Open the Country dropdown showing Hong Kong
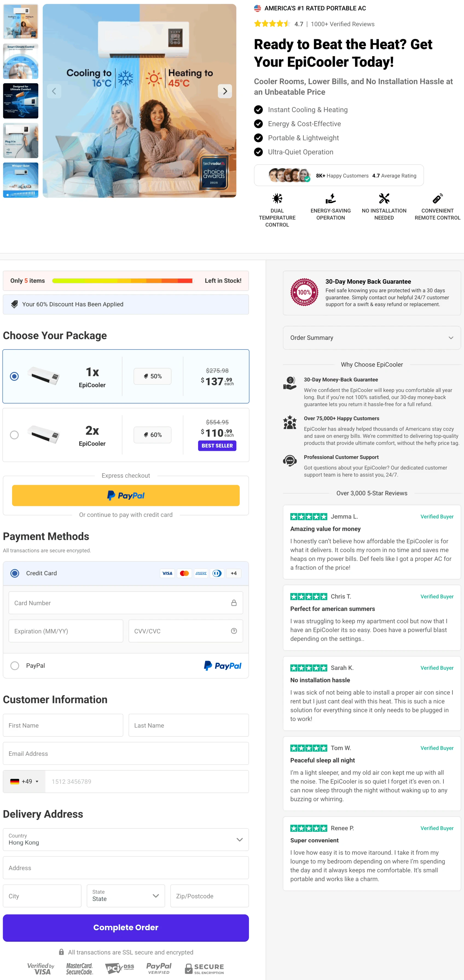Viewport: 464px width, 980px height. coord(126,839)
